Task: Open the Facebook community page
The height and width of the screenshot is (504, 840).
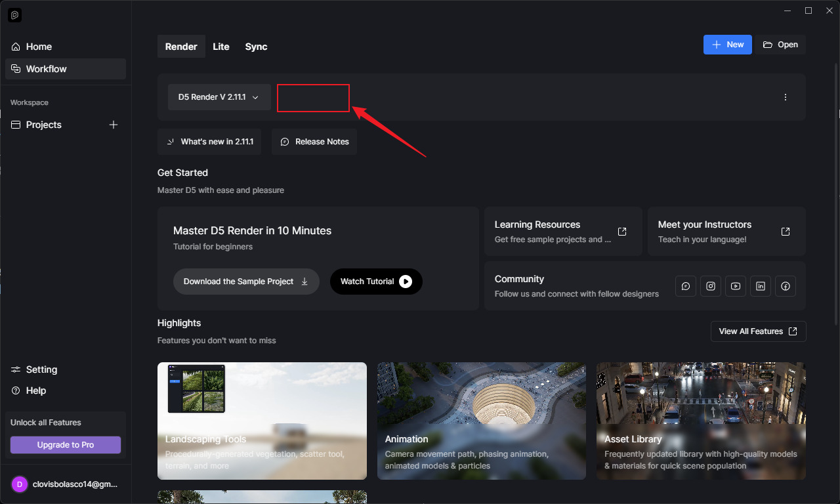Action: click(x=786, y=286)
